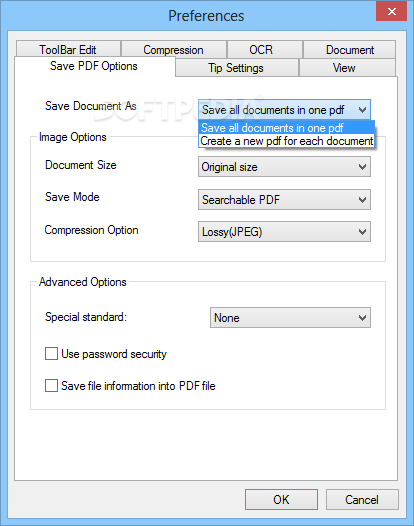Tick Save file information into PDF file

[51, 385]
